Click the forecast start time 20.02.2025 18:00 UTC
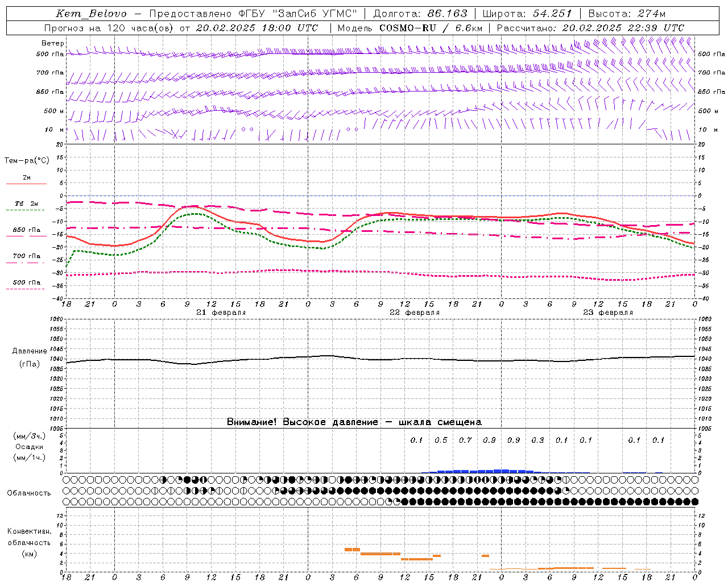Image resolution: width=728 pixels, height=582 pixels. pos(257,28)
